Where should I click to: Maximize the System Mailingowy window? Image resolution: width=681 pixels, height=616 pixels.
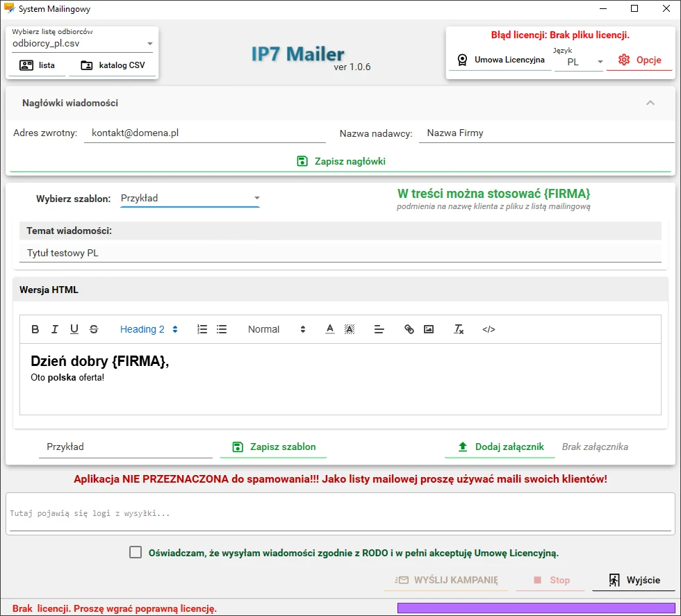(x=634, y=9)
